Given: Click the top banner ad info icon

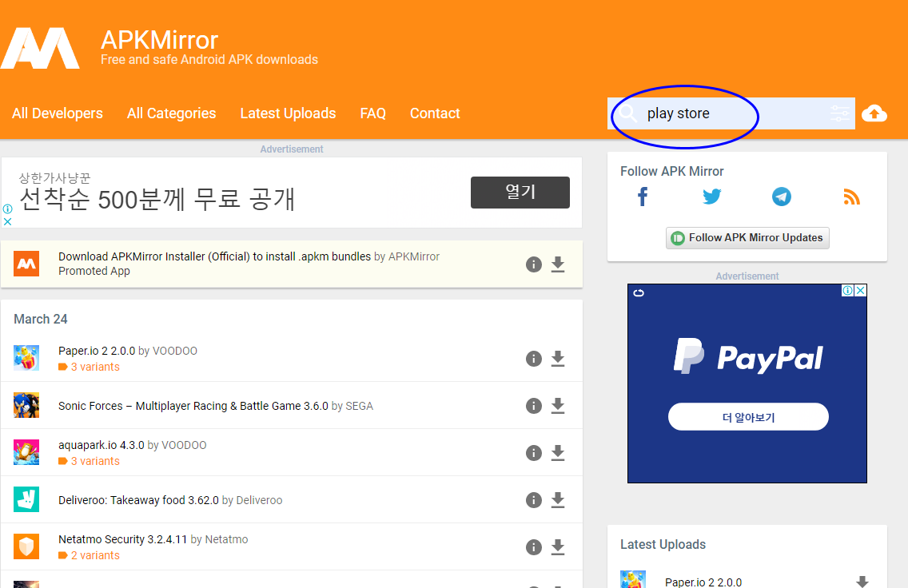Looking at the screenshot, I should coord(7,209).
